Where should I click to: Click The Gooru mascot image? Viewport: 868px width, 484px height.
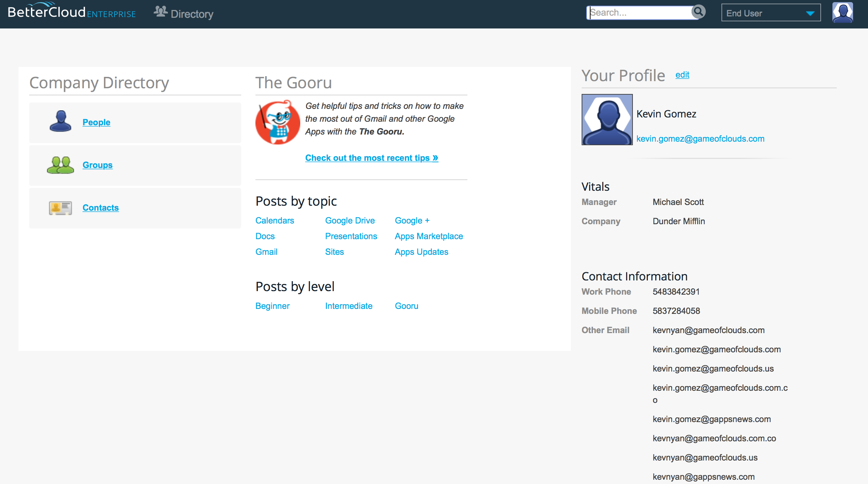[x=278, y=122]
